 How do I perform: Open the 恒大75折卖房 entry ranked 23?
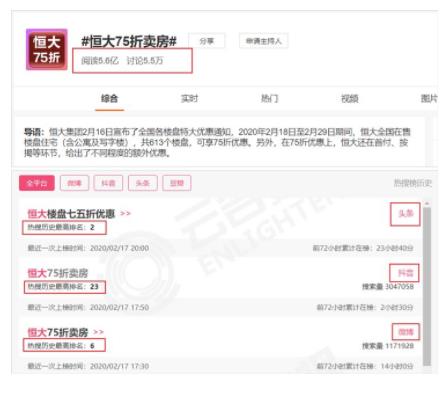(58, 273)
